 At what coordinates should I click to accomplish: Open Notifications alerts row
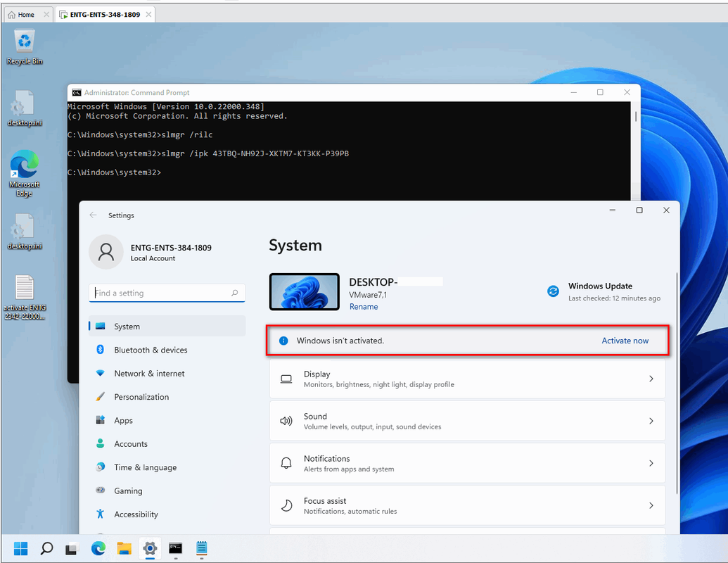[468, 463]
